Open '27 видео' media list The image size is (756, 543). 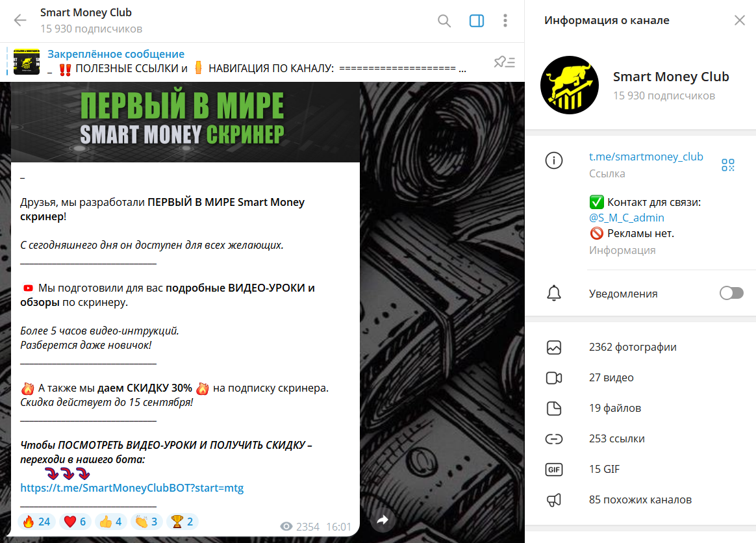tap(611, 377)
